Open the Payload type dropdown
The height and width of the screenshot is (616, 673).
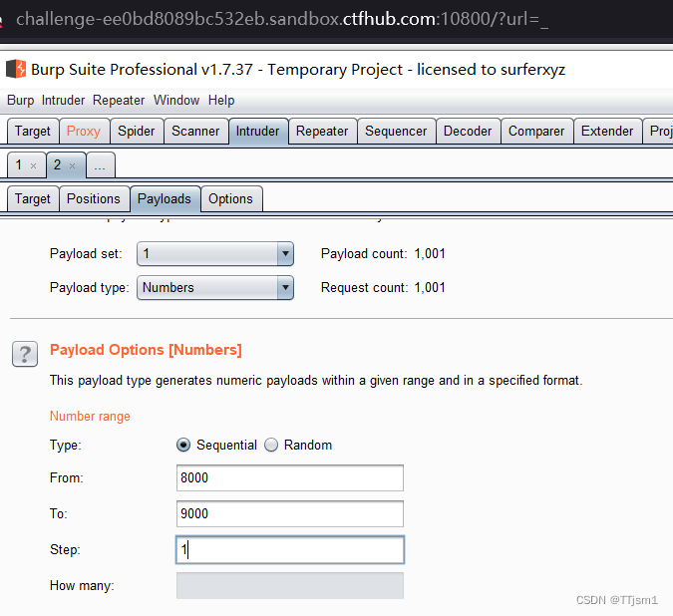click(x=215, y=287)
